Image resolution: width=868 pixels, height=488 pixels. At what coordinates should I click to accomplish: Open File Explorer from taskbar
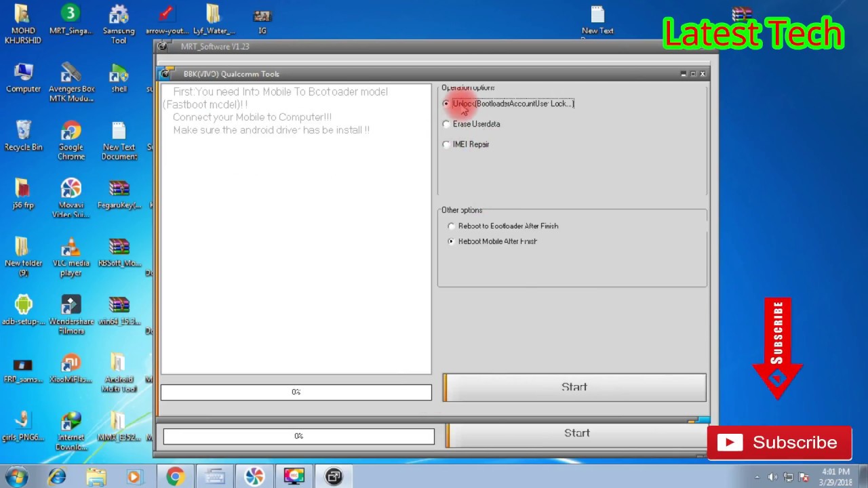[96, 477]
